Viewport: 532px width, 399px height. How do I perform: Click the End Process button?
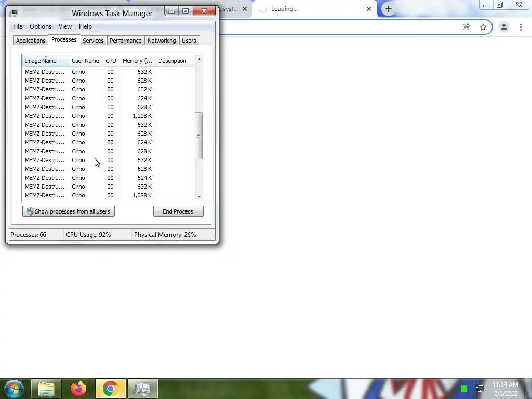pos(178,211)
